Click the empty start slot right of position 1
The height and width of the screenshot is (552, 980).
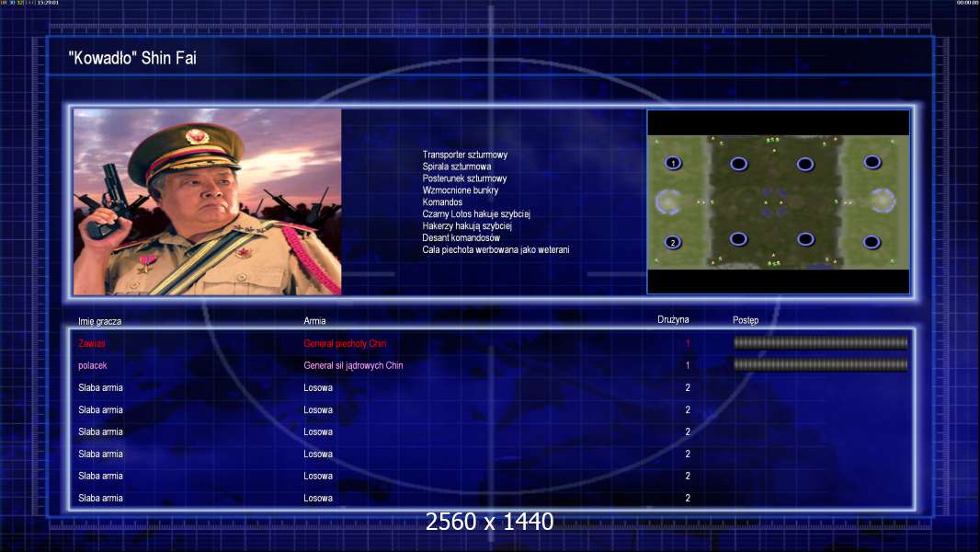(x=739, y=164)
